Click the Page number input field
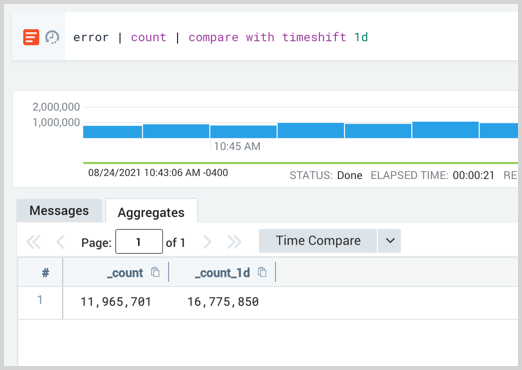Image resolution: width=522 pixels, height=370 pixels. click(x=139, y=242)
